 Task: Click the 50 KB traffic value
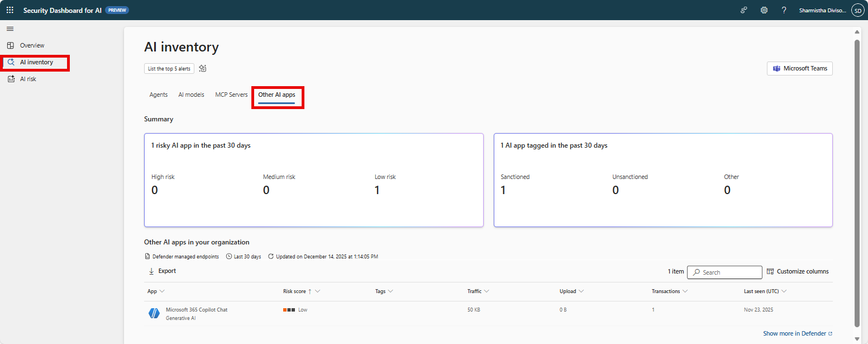(x=474, y=310)
